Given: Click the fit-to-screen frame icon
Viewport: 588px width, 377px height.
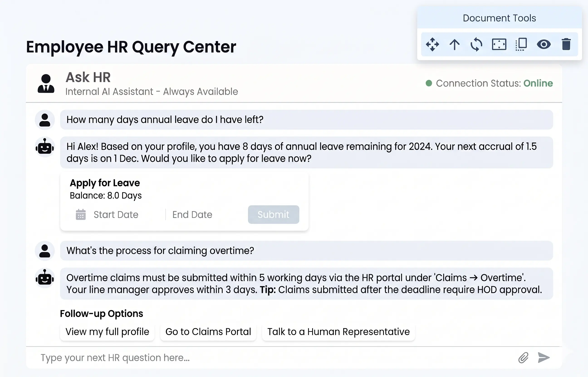Looking at the screenshot, I should pyautogui.click(x=499, y=44).
